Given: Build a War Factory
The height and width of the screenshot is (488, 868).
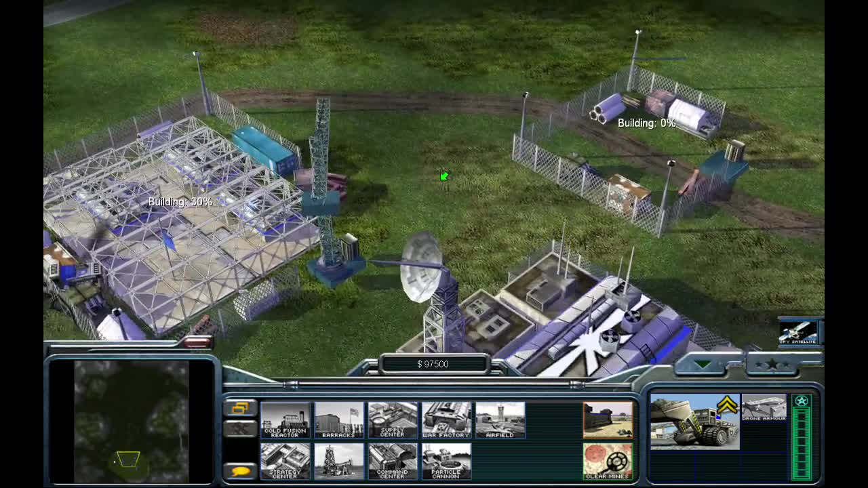Looking at the screenshot, I should (x=446, y=420).
